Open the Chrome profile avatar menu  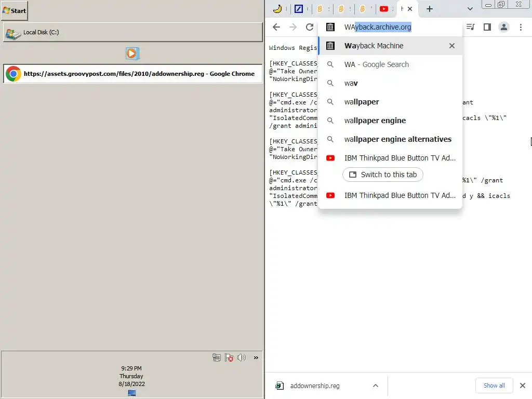504,27
